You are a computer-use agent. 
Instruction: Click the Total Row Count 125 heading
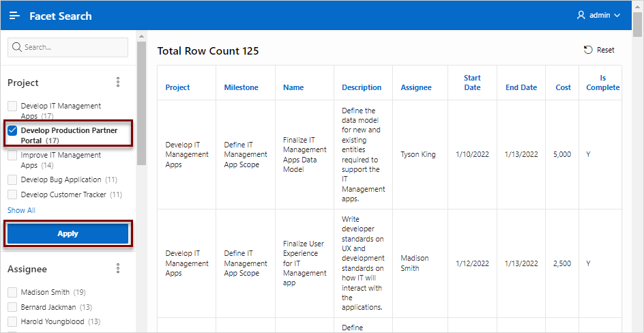coord(208,51)
